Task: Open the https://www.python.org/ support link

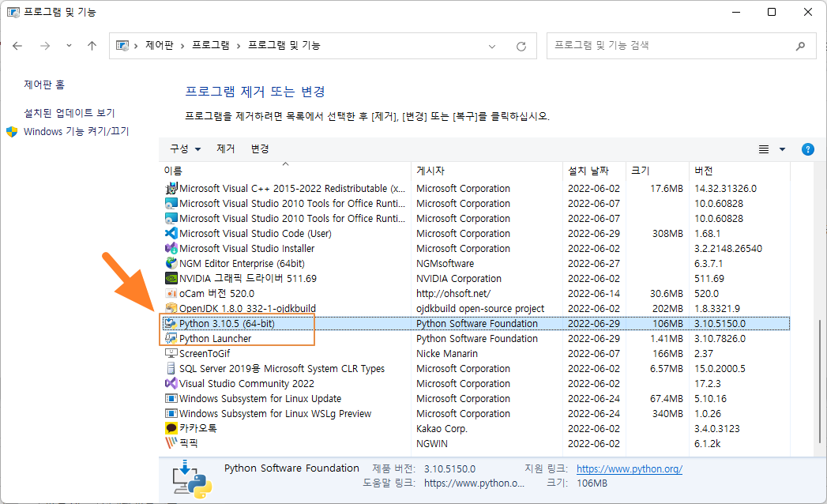Action: 630,468
